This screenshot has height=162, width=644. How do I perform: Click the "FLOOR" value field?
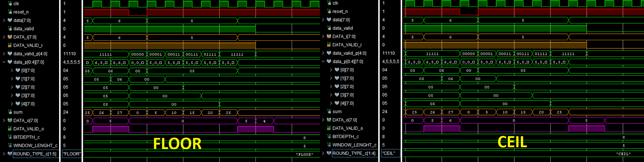tap(72, 154)
